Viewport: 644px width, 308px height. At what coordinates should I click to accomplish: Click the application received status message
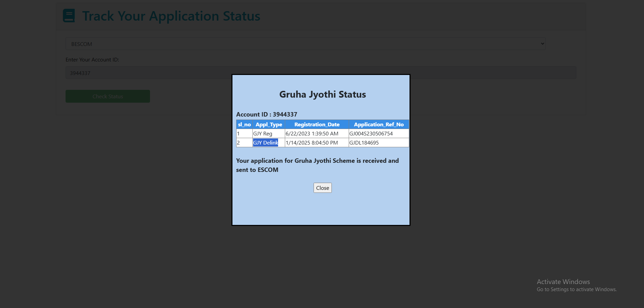coord(317,165)
